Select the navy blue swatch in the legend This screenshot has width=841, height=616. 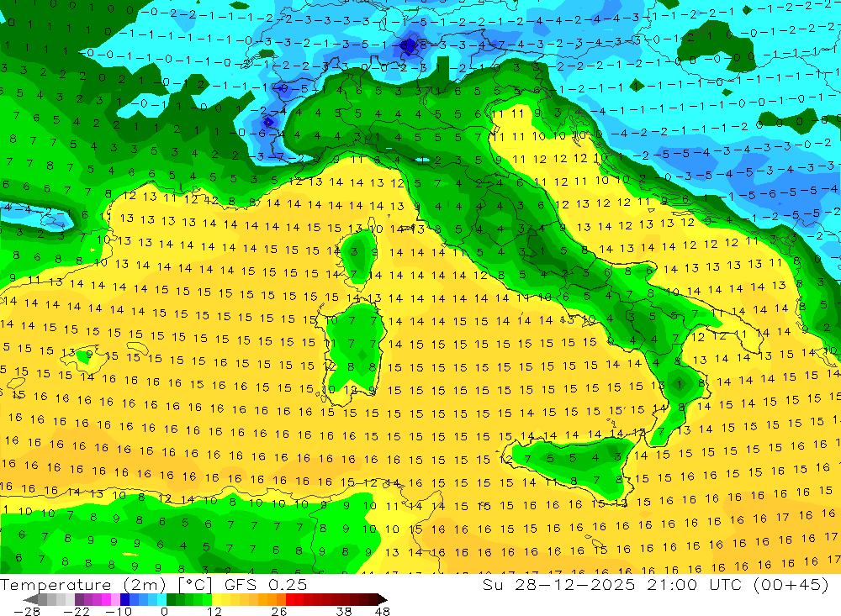[x=124, y=599]
